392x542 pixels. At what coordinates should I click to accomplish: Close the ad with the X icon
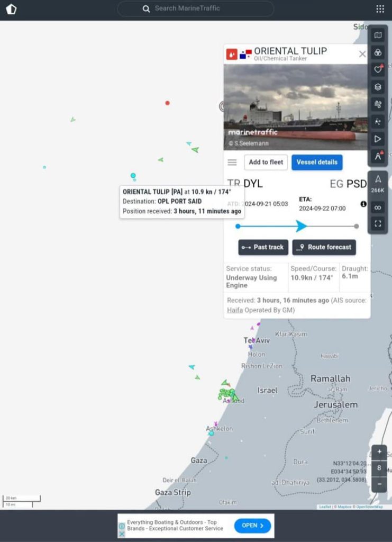[122, 534]
